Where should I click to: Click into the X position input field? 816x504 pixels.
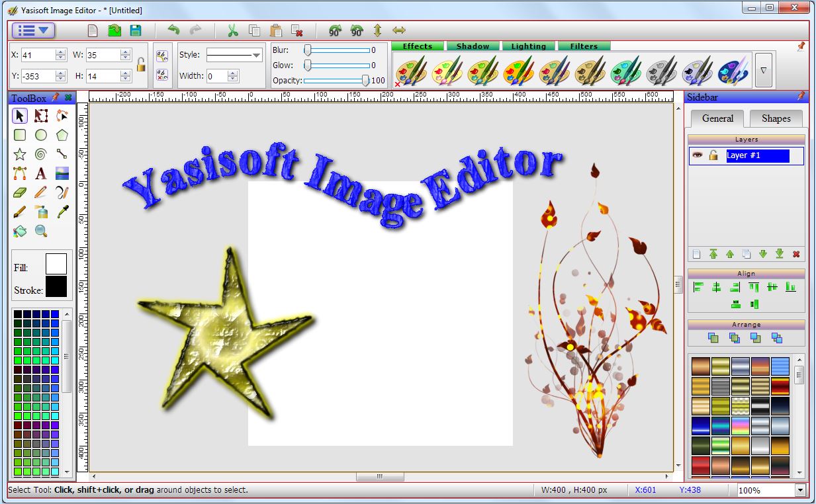pos(38,56)
